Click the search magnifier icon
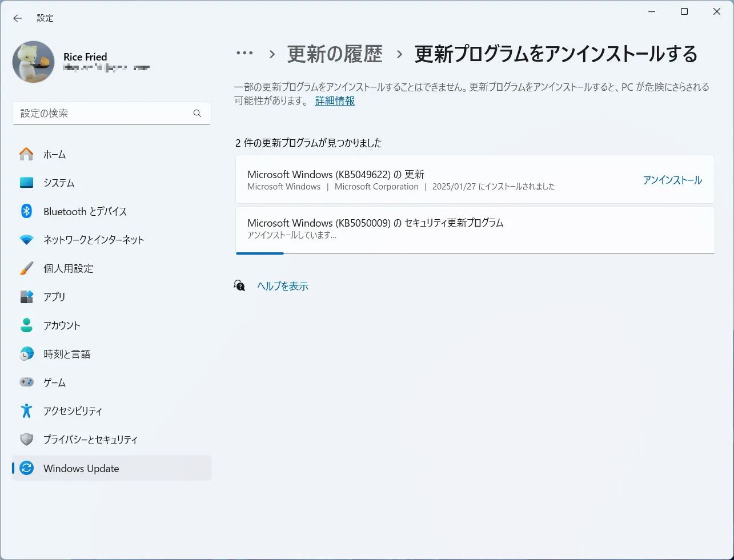The width and height of the screenshot is (734, 560). click(197, 113)
